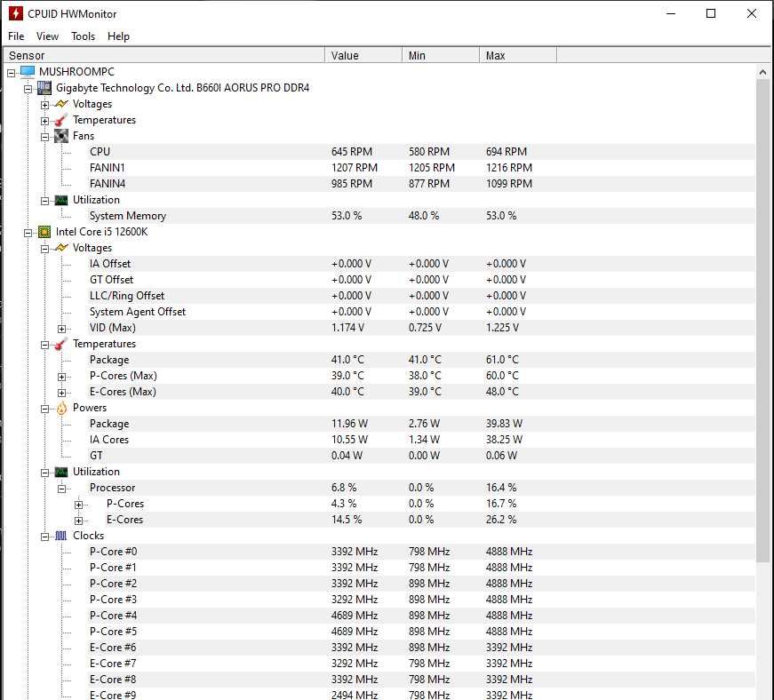
Task: Expand the motherboard Temperatures node
Action: tap(45, 121)
